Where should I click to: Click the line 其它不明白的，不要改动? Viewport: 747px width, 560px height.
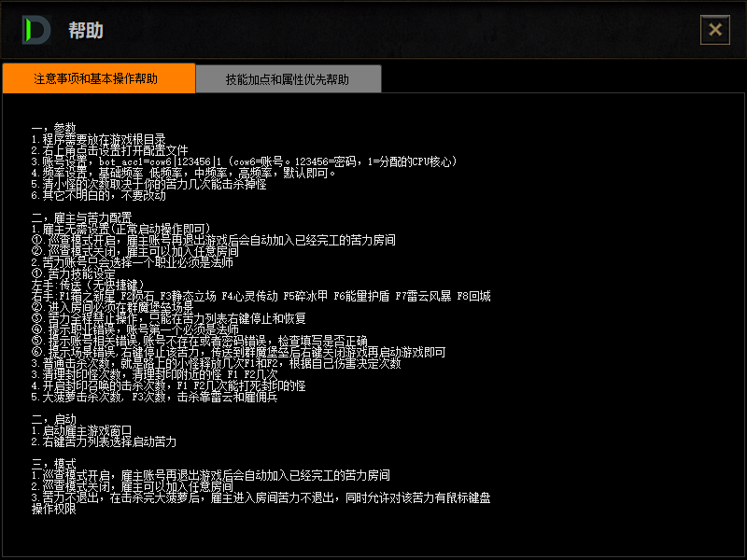pyautogui.click(x=98, y=195)
